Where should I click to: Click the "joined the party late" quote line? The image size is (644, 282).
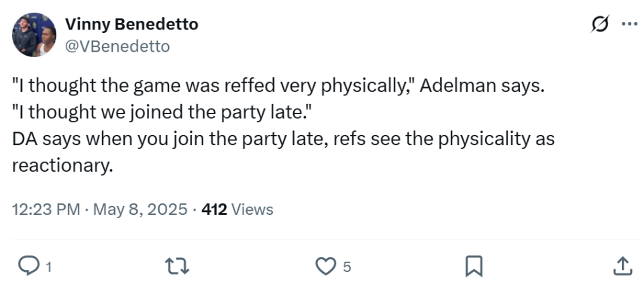162,113
